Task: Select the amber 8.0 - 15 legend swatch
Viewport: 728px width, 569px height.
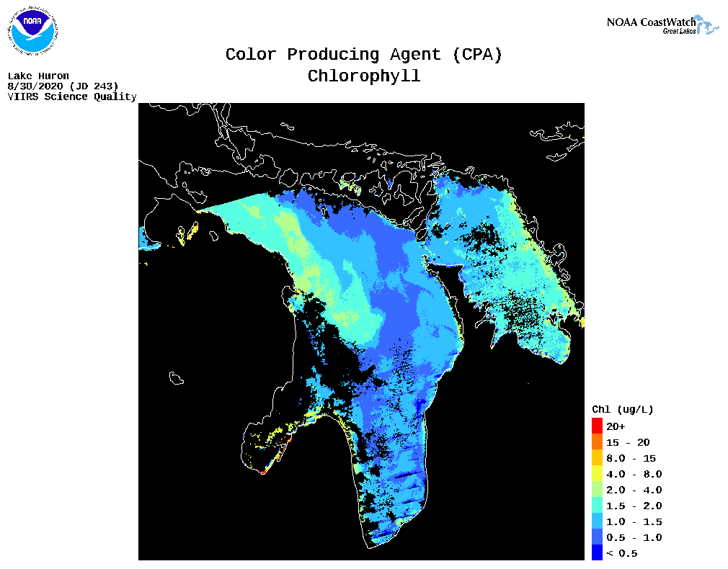Action: point(597,457)
